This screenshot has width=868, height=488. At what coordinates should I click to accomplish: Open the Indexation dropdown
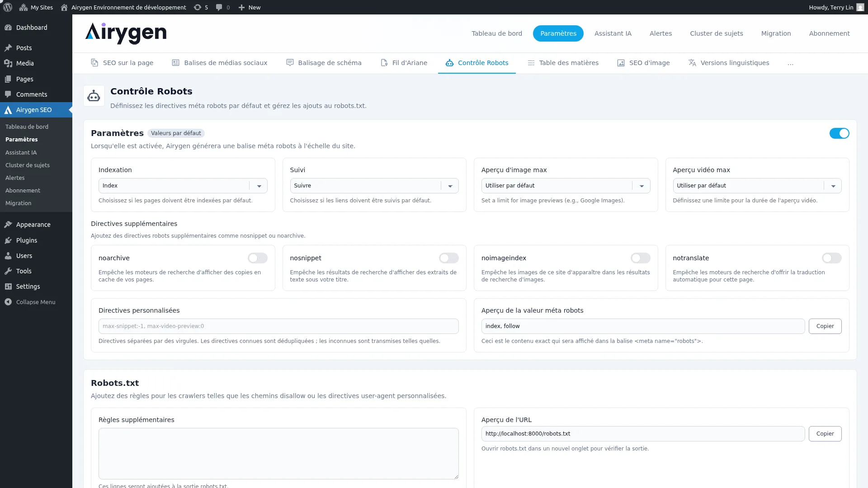click(183, 186)
